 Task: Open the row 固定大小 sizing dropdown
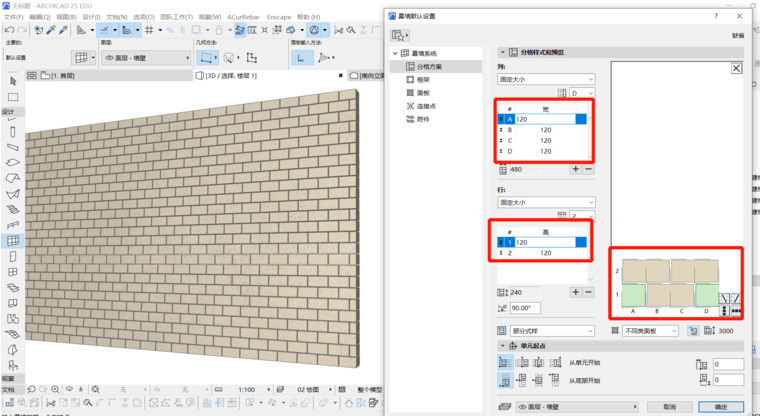tap(546, 202)
